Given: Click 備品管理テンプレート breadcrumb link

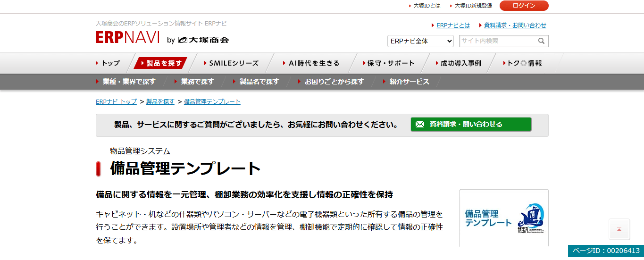Looking at the screenshot, I should [212, 102].
